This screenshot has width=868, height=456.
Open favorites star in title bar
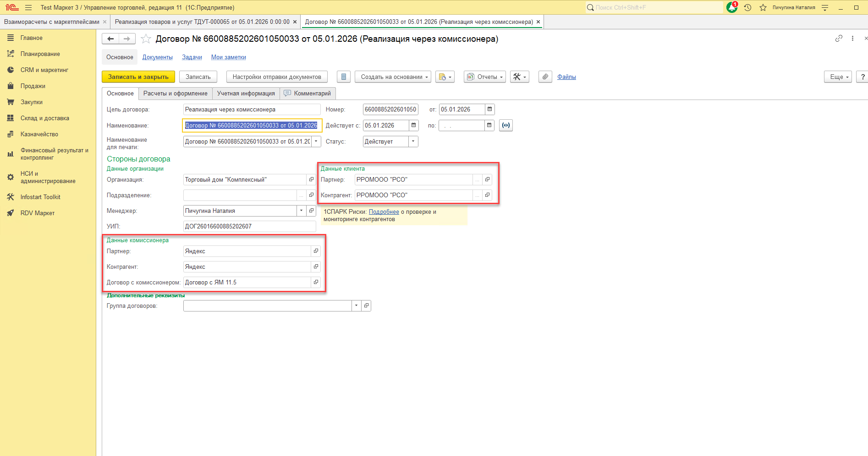pyautogui.click(x=763, y=7)
